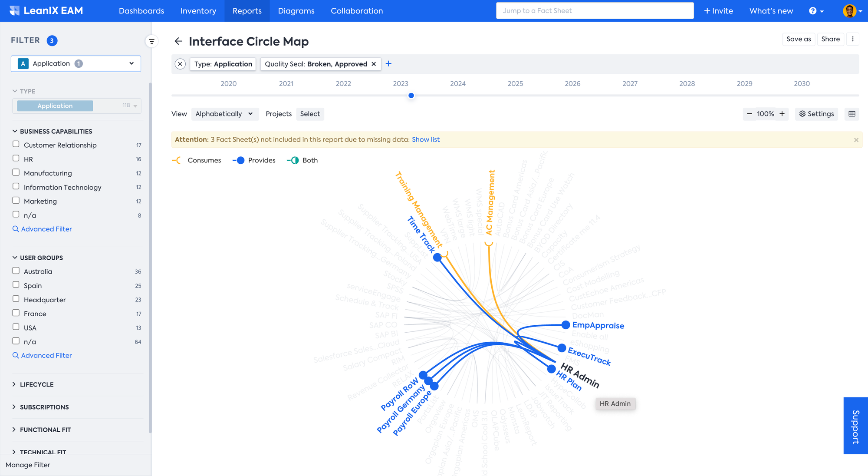Open the three-dot more options menu
Screen dimensions: 868x476
coord(853,39)
